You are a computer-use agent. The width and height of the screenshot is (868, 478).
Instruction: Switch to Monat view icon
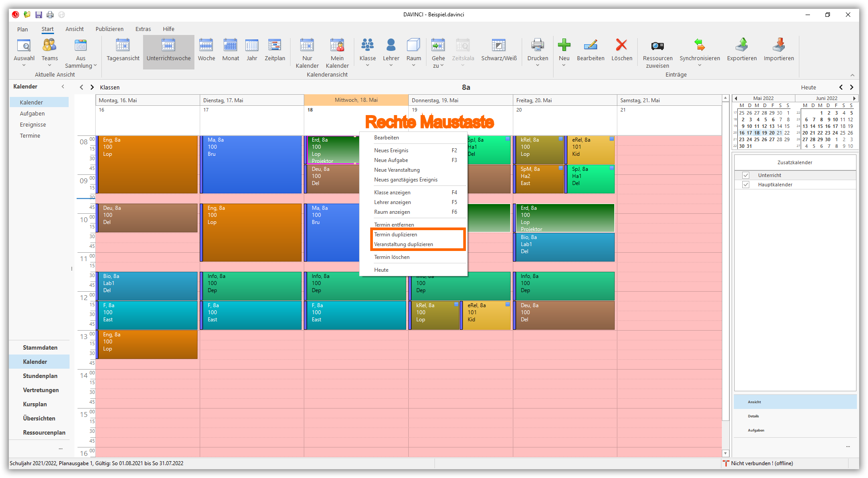(x=230, y=46)
